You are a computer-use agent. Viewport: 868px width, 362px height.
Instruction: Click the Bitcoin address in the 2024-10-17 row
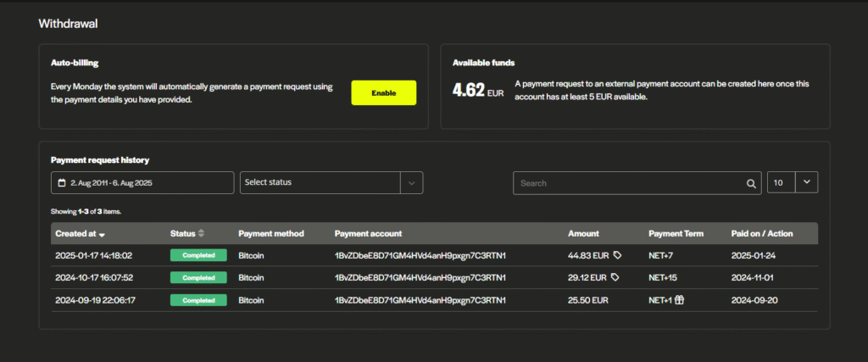[x=420, y=277]
